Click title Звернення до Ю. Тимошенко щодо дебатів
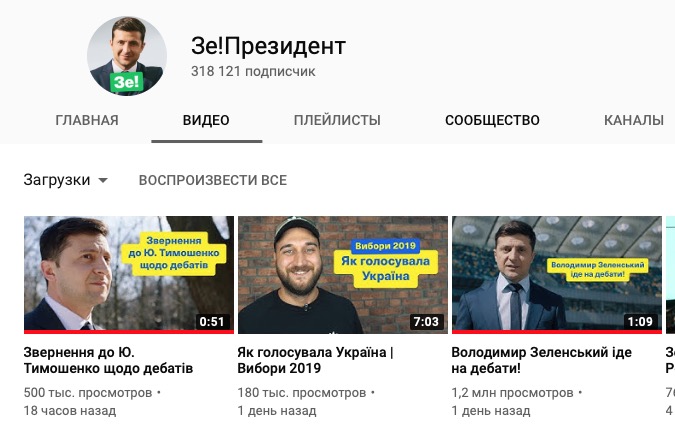This screenshot has width=675, height=440. tap(108, 360)
